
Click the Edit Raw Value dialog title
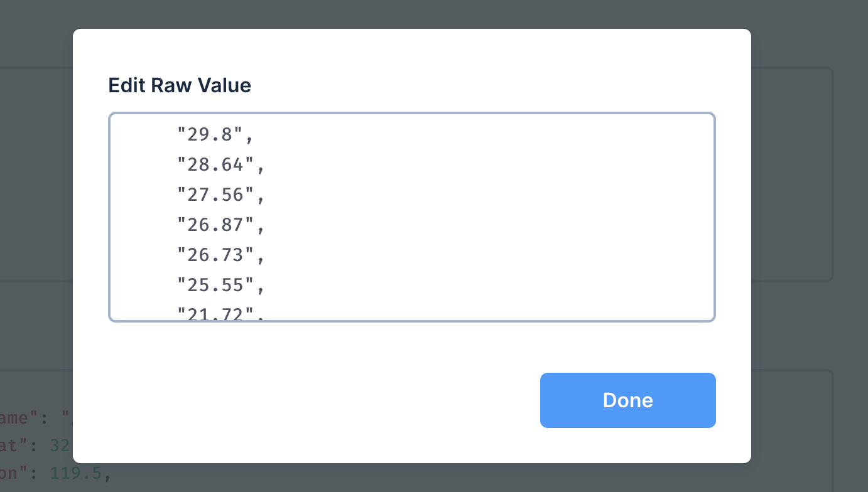pos(180,85)
